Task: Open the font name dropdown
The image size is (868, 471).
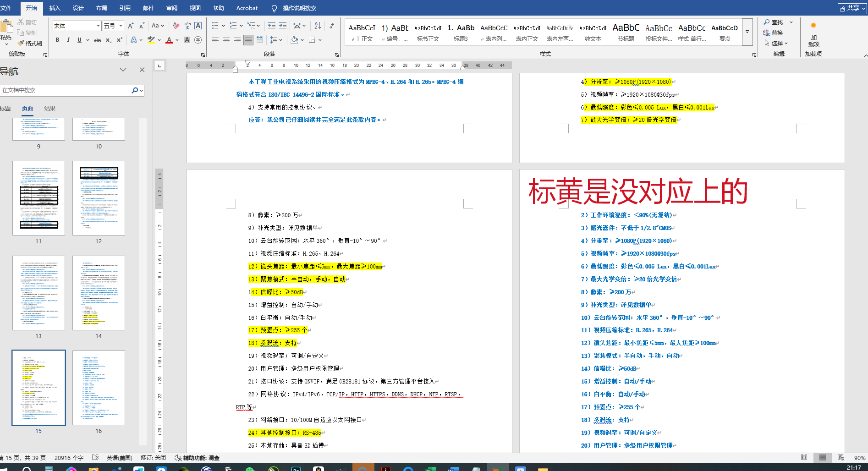Action: coord(98,26)
